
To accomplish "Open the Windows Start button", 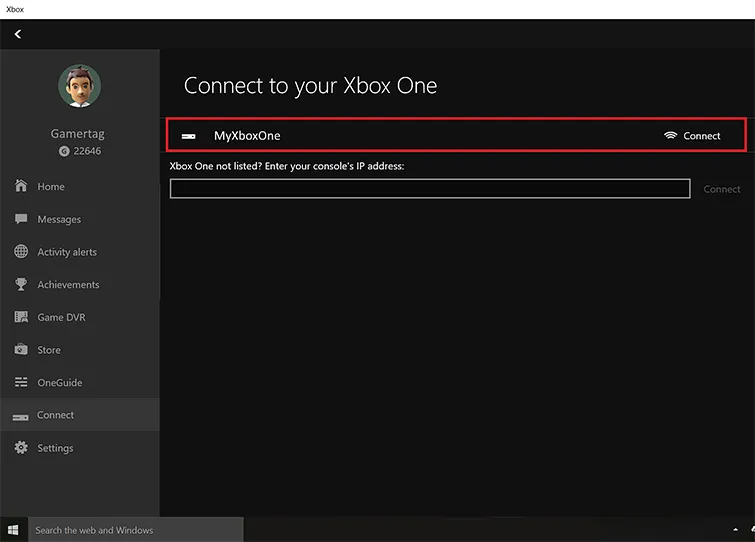I will (13, 530).
